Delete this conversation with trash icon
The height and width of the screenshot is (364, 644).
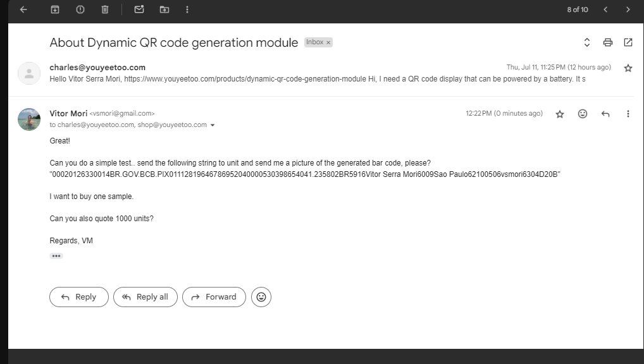(105, 9)
